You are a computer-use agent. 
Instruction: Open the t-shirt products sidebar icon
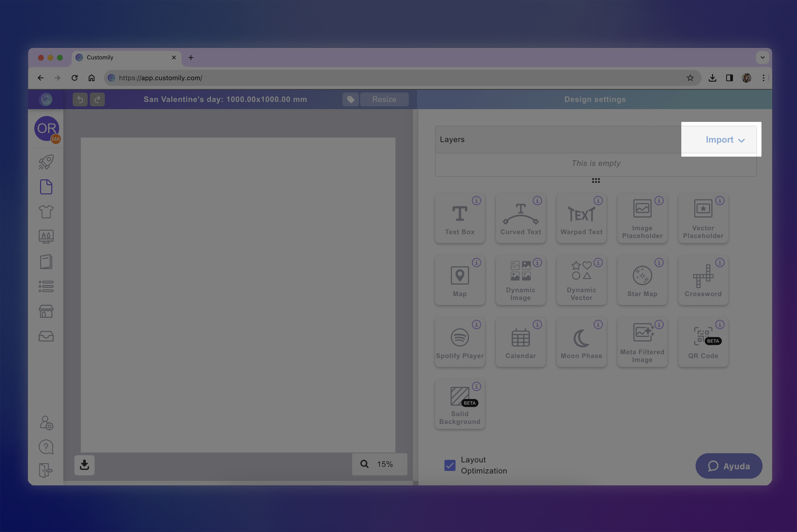(46, 212)
